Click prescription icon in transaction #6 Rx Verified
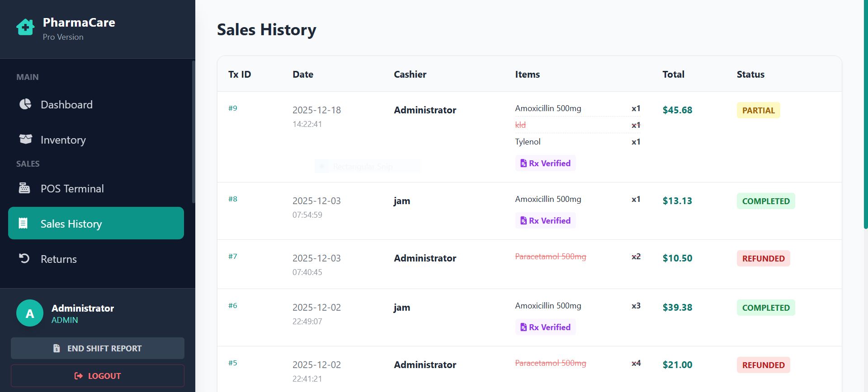This screenshot has height=392, width=868. (x=524, y=327)
